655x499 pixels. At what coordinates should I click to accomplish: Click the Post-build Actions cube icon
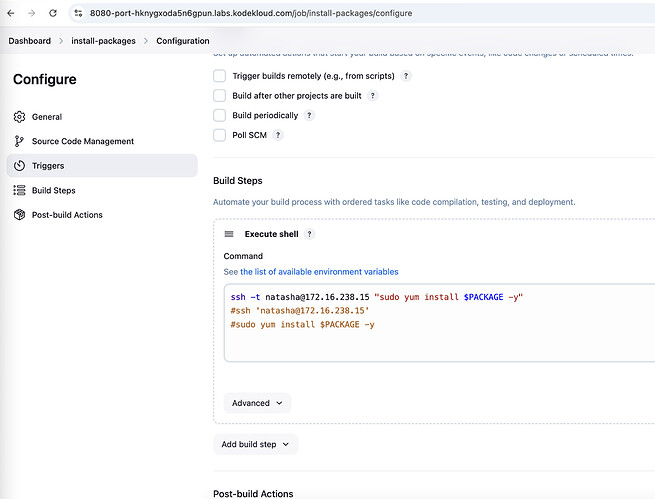pyautogui.click(x=19, y=215)
